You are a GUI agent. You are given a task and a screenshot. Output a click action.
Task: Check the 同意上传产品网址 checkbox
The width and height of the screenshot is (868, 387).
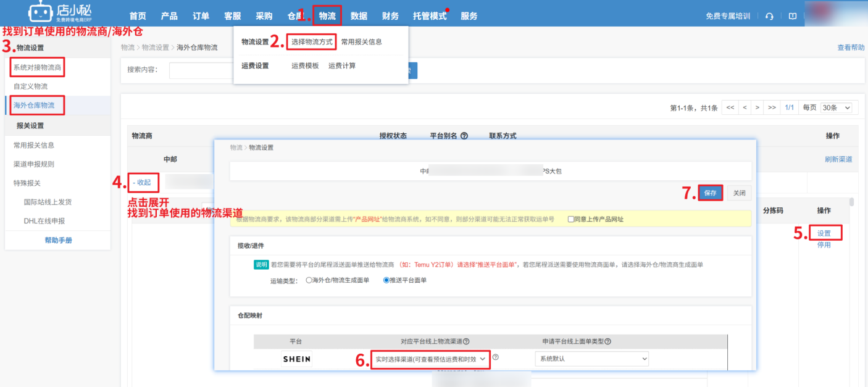571,219
